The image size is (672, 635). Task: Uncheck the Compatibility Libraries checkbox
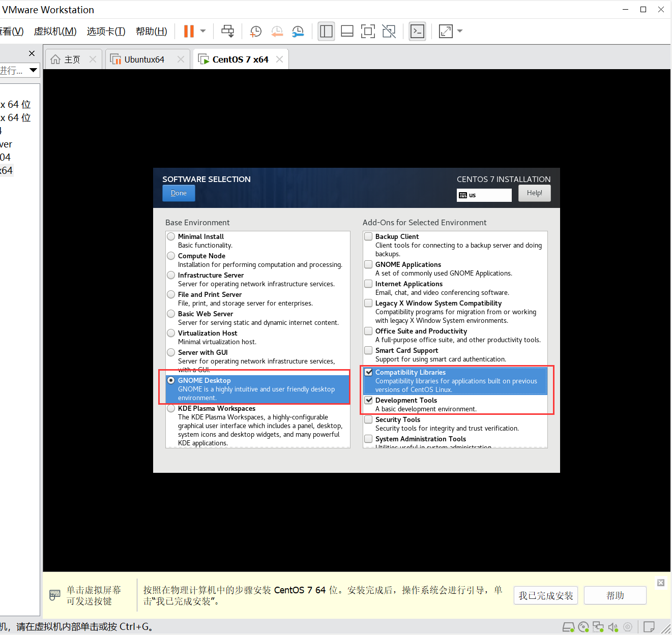click(x=368, y=372)
